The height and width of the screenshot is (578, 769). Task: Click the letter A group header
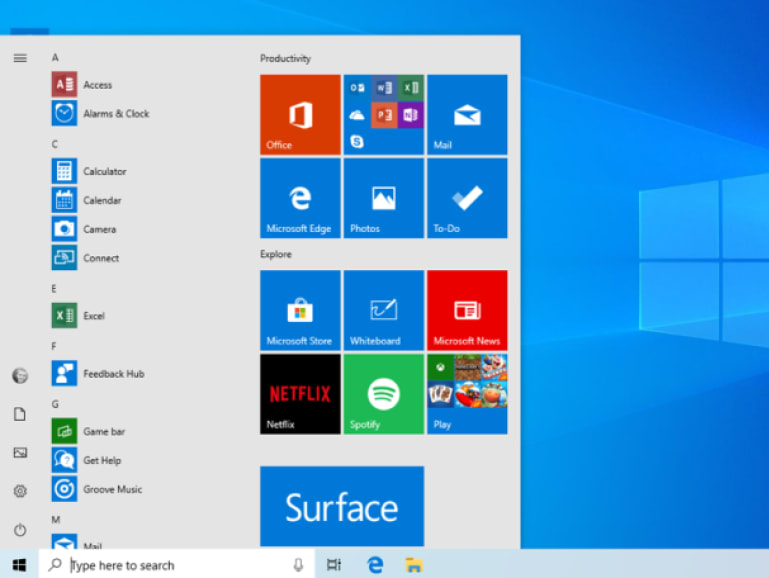coord(55,57)
